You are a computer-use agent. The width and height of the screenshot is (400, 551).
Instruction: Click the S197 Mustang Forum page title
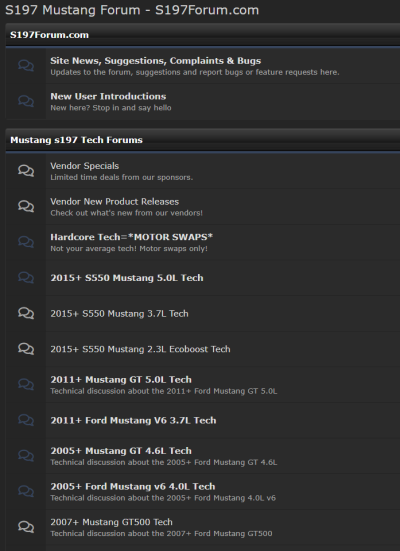[132, 10]
